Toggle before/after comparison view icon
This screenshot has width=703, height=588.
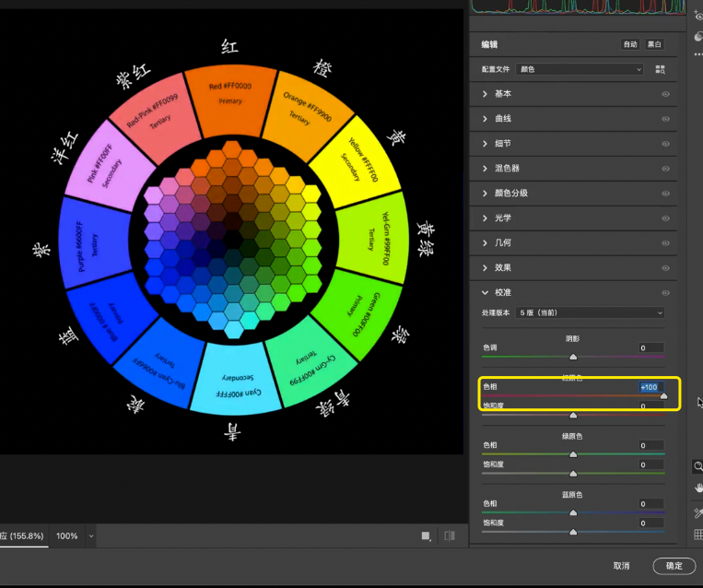click(450, 535)
